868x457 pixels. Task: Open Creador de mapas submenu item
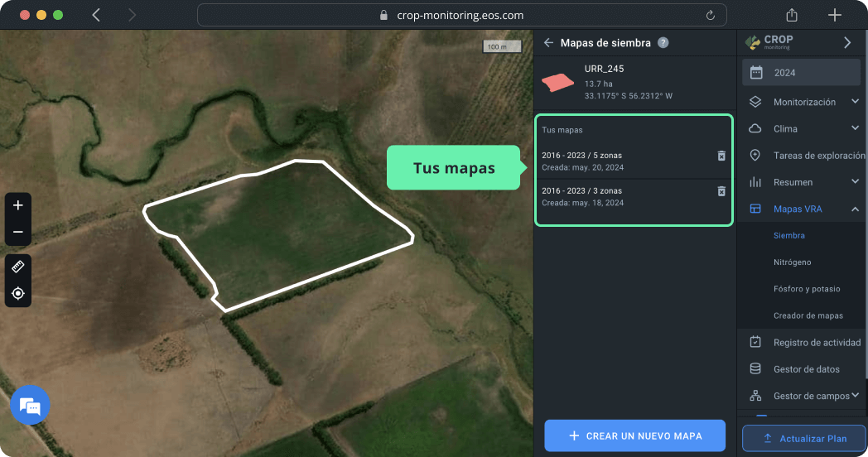pos(808,315)
